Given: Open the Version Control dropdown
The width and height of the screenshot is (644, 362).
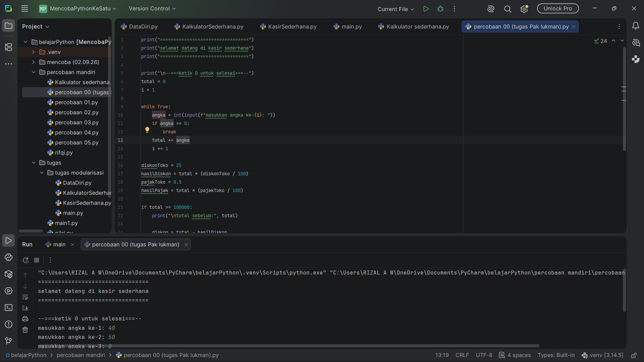Looking at the screenshot, I should point(152,9).
